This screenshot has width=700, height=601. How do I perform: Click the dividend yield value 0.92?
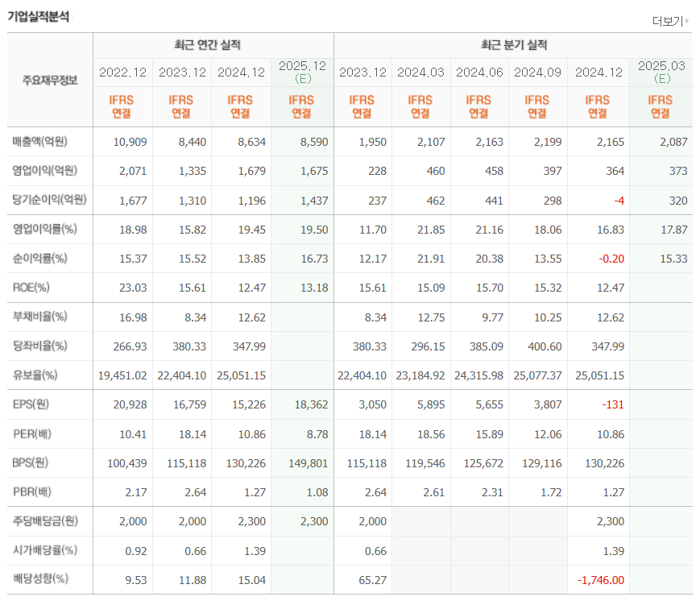pos(136,551)
